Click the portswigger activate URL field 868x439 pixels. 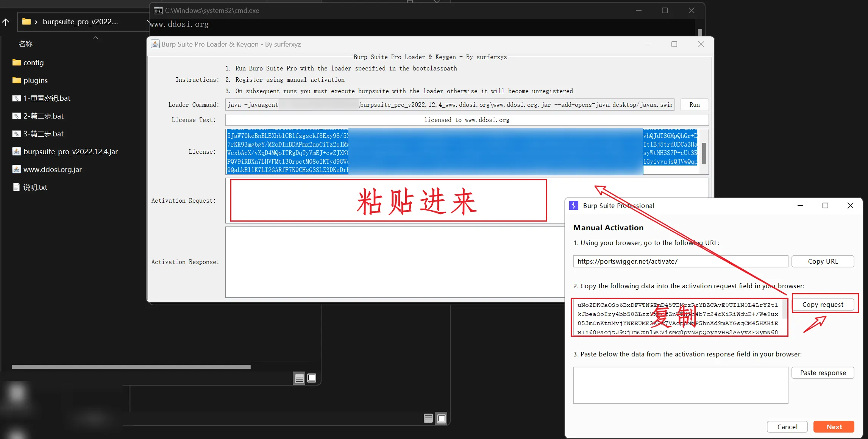click(x=681, y=261)
